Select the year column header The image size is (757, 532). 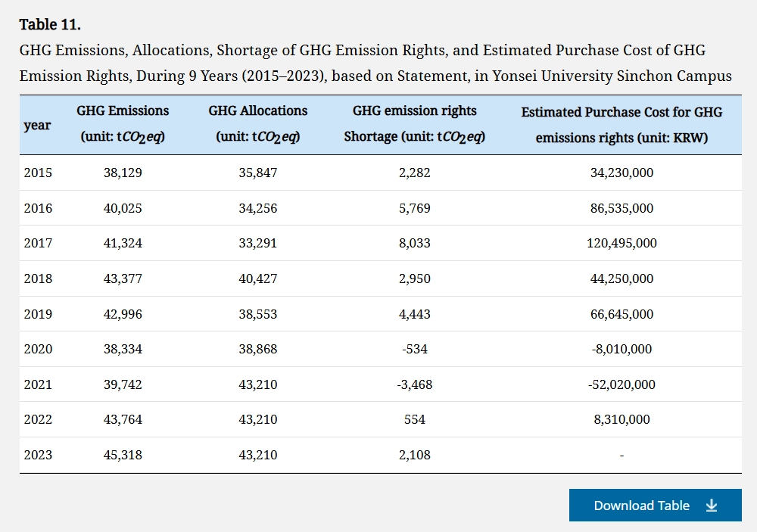pos(37,125)
